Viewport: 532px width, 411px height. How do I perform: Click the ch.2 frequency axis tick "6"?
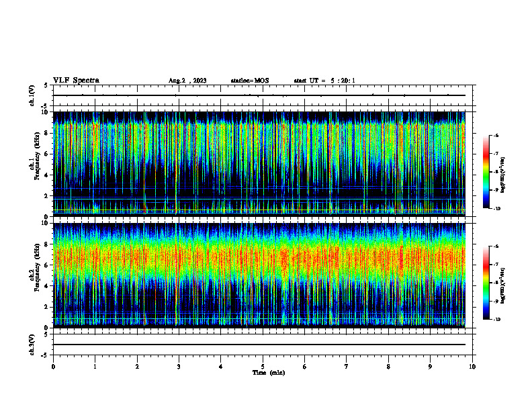click(x=47, y=265)
